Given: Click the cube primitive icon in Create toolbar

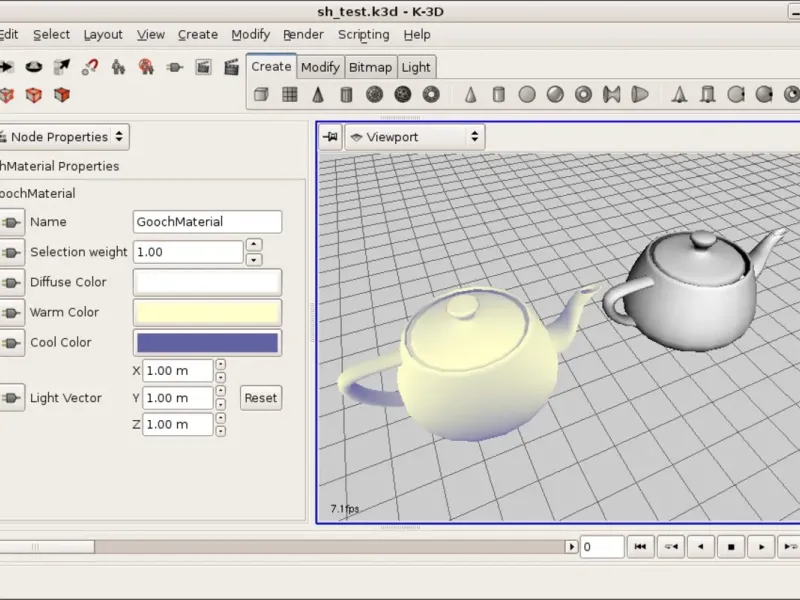Looking at the screenshot, I should [261, 95].
